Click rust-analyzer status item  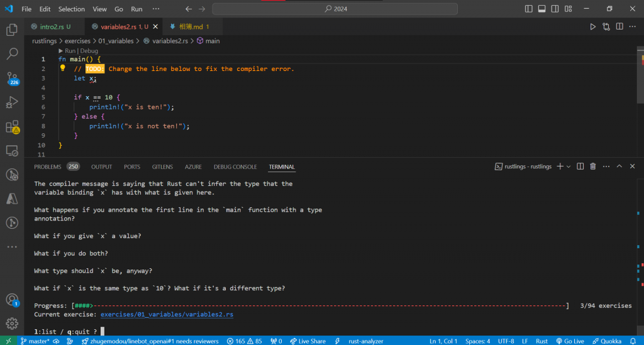click(x=365, y=341)
